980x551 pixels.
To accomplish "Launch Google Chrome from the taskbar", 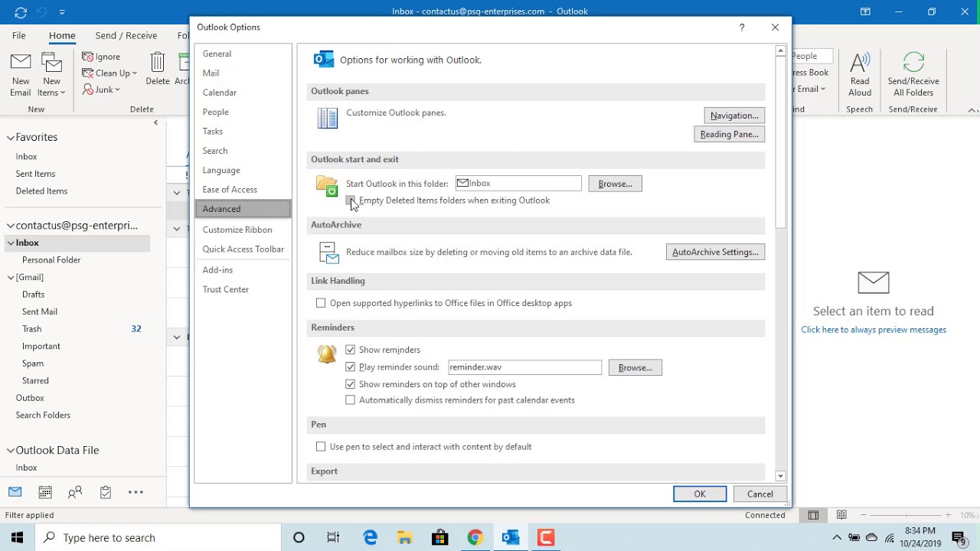I will tap(475, 537).
